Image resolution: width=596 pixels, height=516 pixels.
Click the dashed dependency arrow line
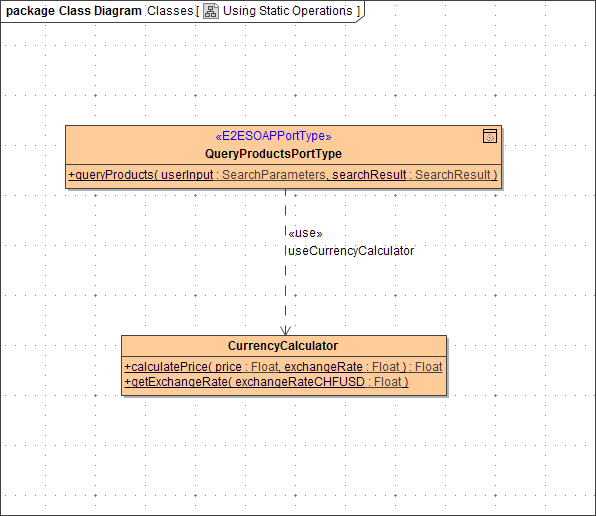[x=285, y=281]
